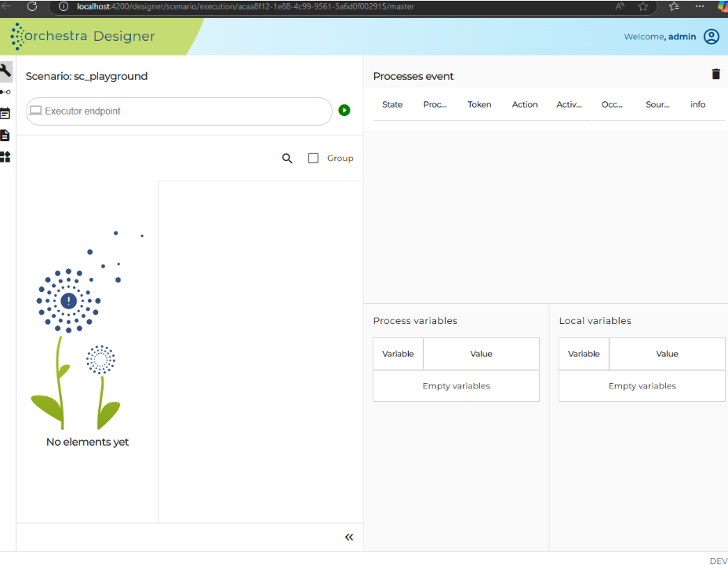728x565 pixels.
Task: Collapse panel using double chevron arrows
Action: coord(349,538)
